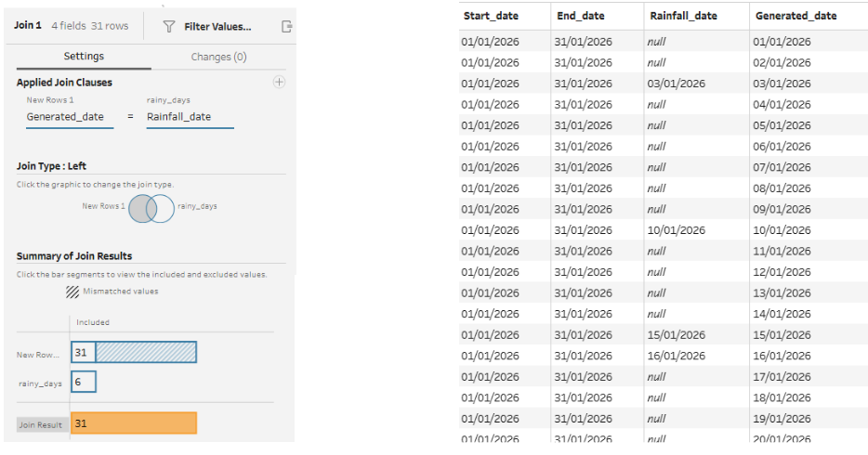The width and height of the screenshot is (868, 455).
Task: Click the icon right of Filter Values
Action: [x=287, y=27]
